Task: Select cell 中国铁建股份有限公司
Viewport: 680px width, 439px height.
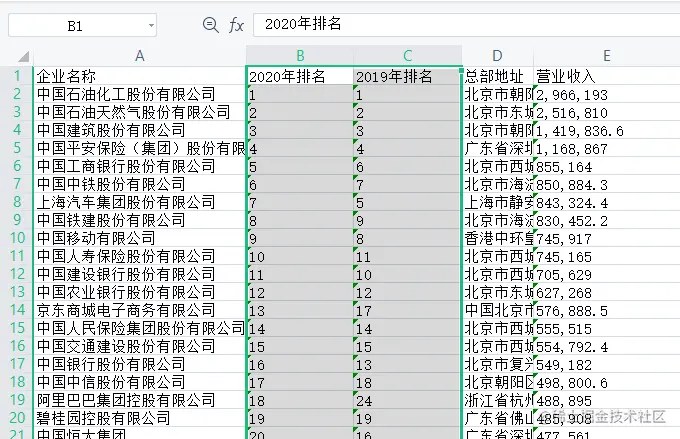Action: pos(140,220)
